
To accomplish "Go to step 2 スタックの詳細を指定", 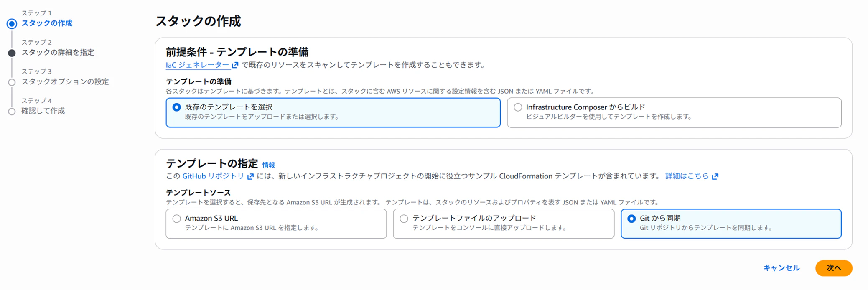I will pyautogui.click(x=58, y=53).
